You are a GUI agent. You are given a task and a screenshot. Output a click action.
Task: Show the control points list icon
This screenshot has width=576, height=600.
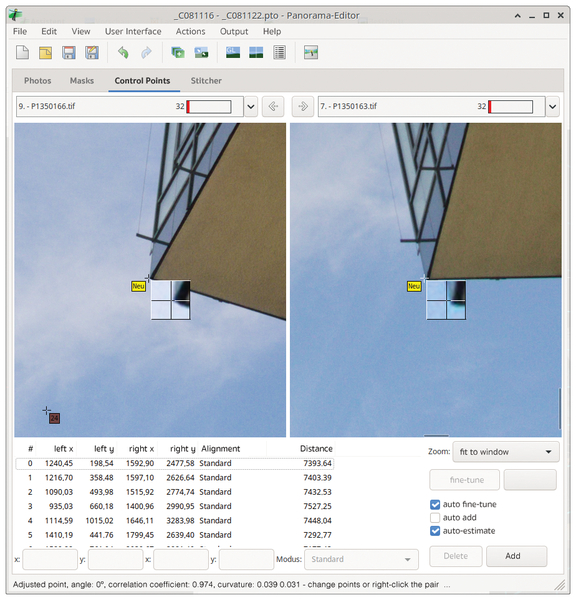(x=279, y=52)
